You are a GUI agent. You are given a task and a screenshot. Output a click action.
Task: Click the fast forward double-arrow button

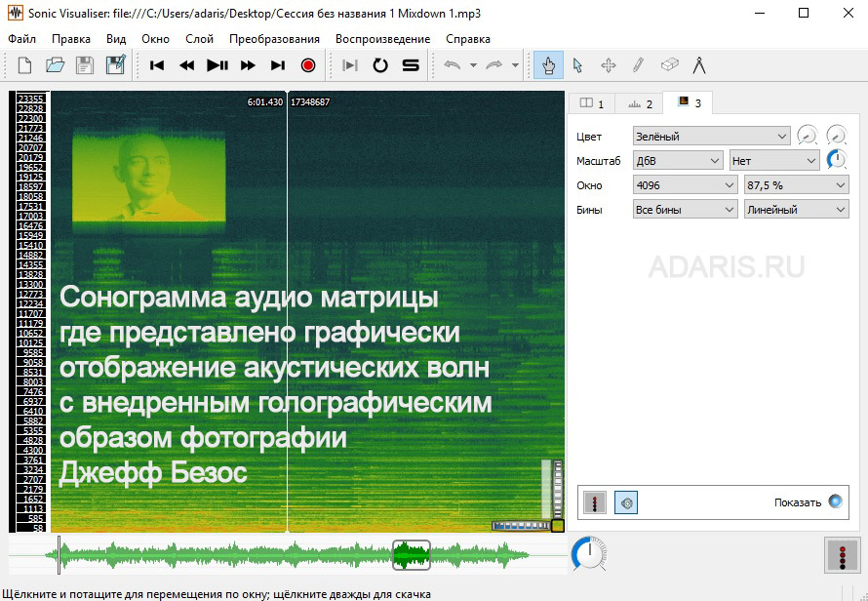pos(248,65)
